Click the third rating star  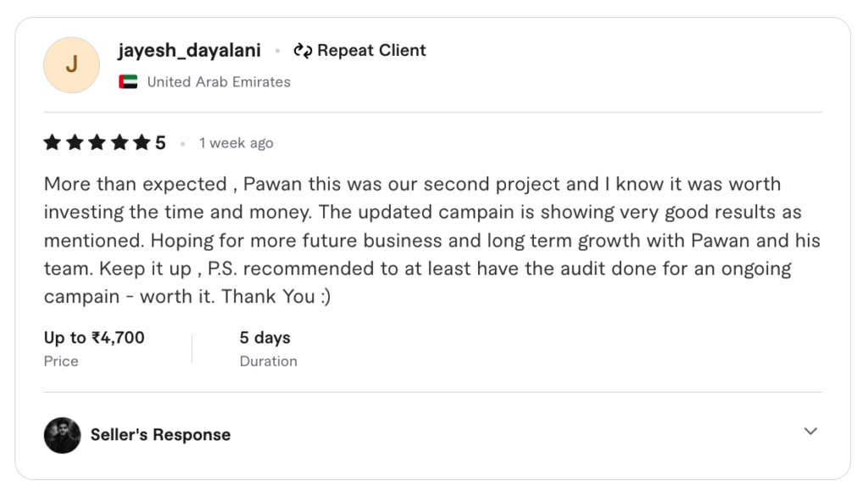(x=97, y=142)
